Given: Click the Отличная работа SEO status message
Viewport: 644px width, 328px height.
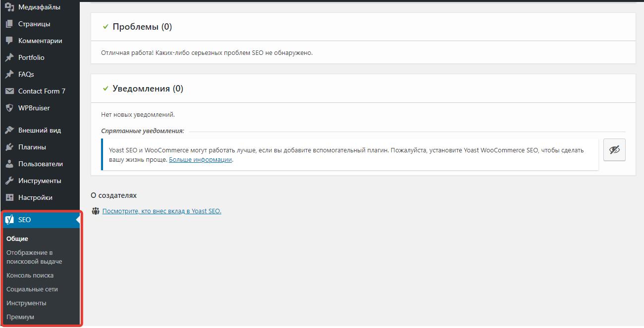Looking at the screenshot, I should [207, 52].
